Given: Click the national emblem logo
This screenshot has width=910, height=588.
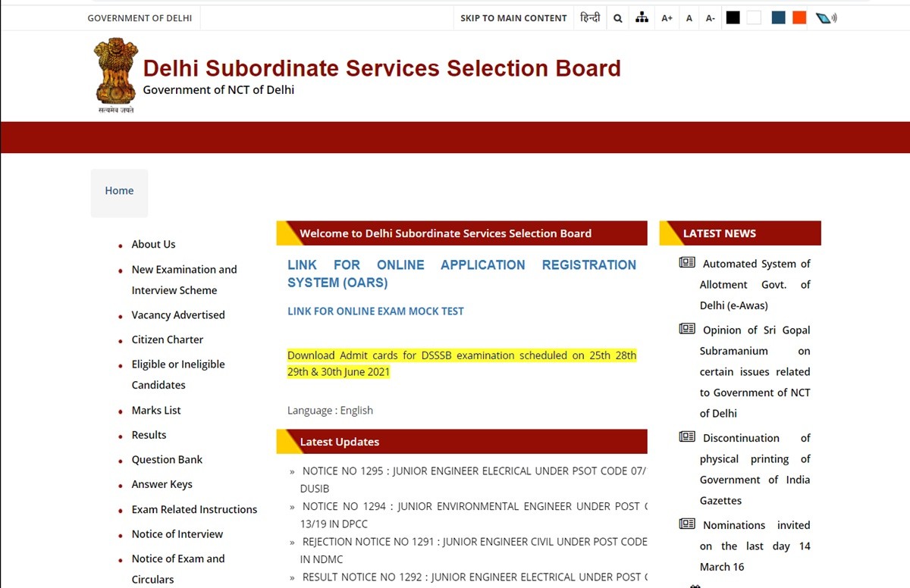Looking at the screenshot, I should [115, 75].
